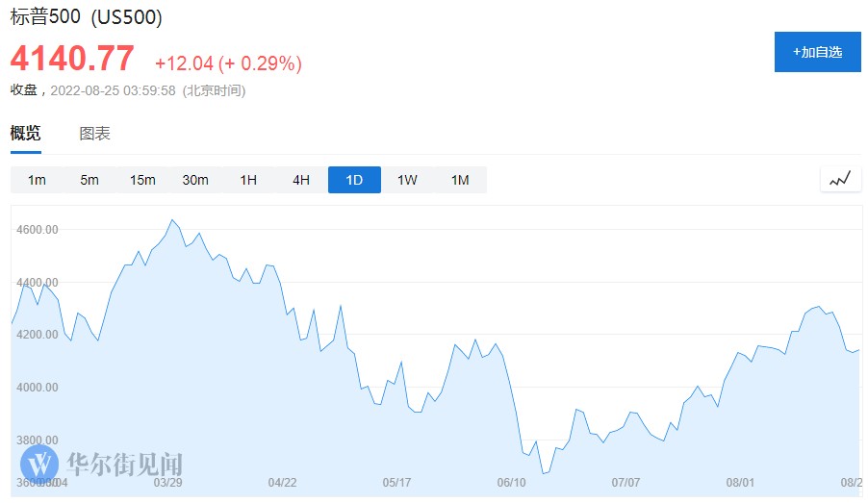This screenshot has height=503, width=868.
Task: Open the 图表 tab
Action: tap(94, 134)
